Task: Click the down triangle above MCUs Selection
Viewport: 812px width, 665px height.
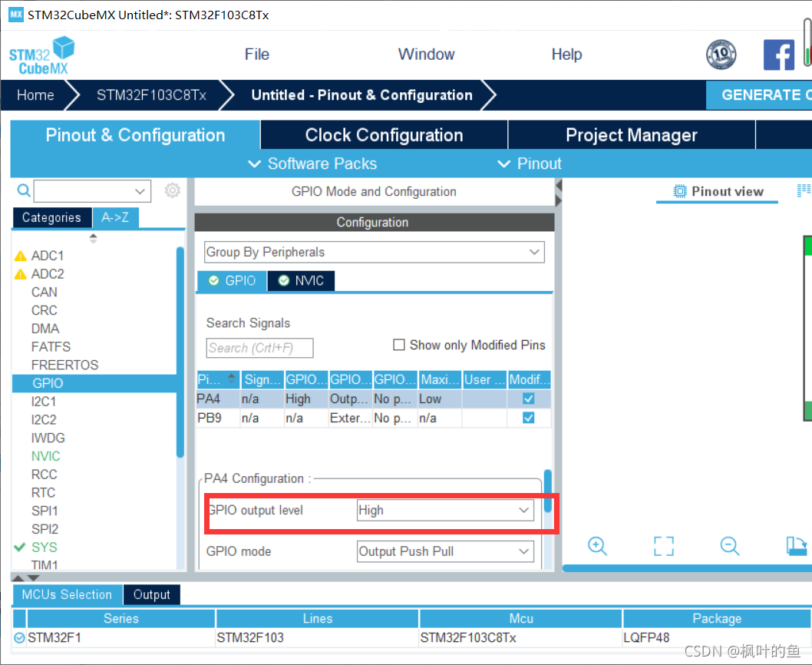Action: click(x=33, y=578)
